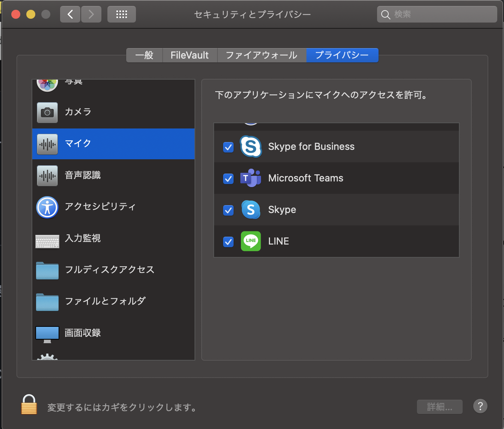The image size is (504, 429).
Task: Switch to the 一般 tab
Action: (x=145, y=55)
